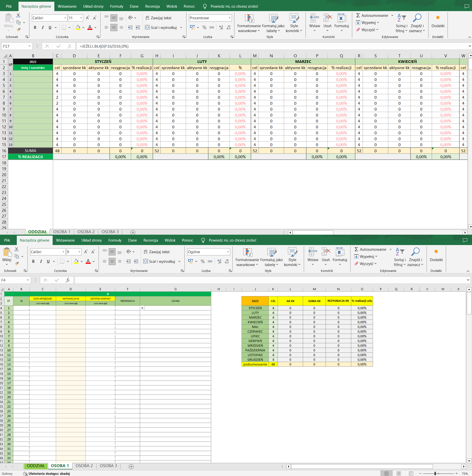Open font size 9 dropdown in lower window

(79, 252)
